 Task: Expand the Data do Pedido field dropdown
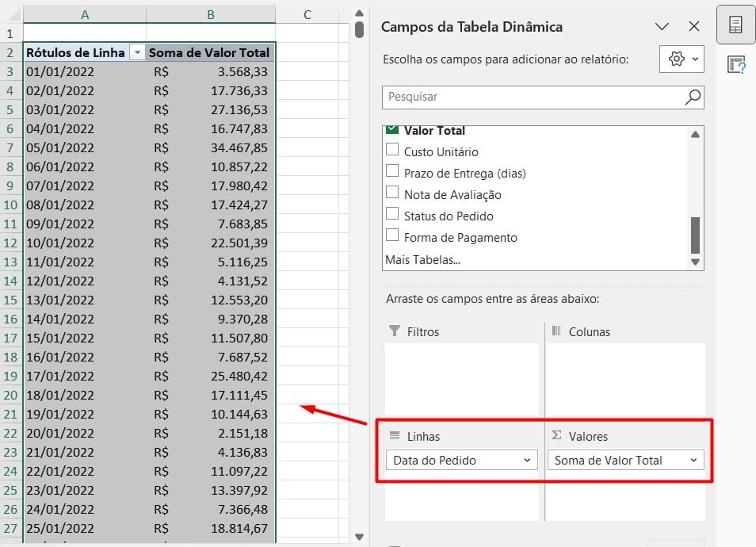(x=528, y=461)
